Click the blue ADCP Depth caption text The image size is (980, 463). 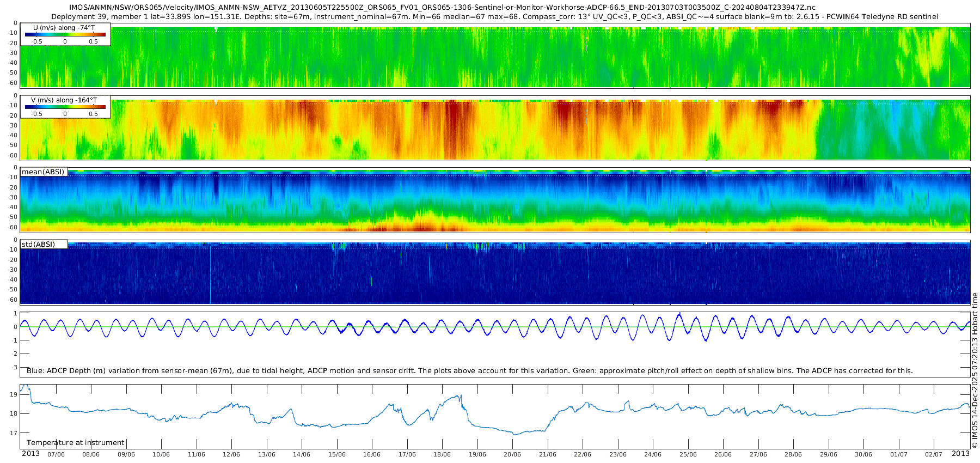[469, 371]
